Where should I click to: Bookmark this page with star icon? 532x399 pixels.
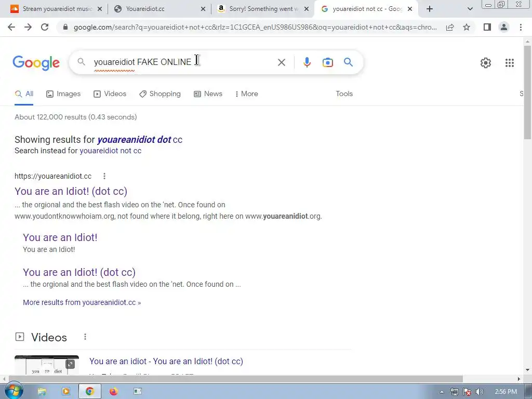click(x=467, y=27)
